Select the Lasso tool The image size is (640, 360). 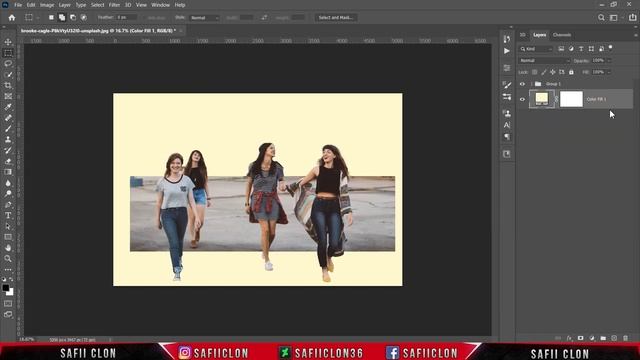click(x=8, y=64)
